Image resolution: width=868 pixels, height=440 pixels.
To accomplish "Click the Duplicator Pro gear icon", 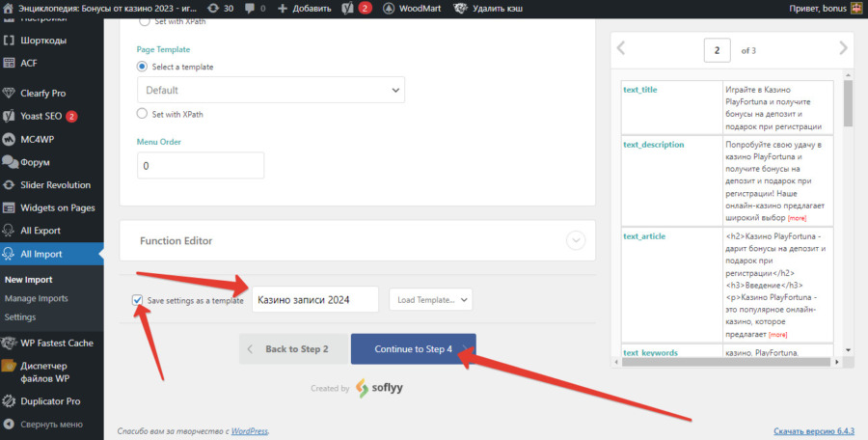I will point(9,401).
